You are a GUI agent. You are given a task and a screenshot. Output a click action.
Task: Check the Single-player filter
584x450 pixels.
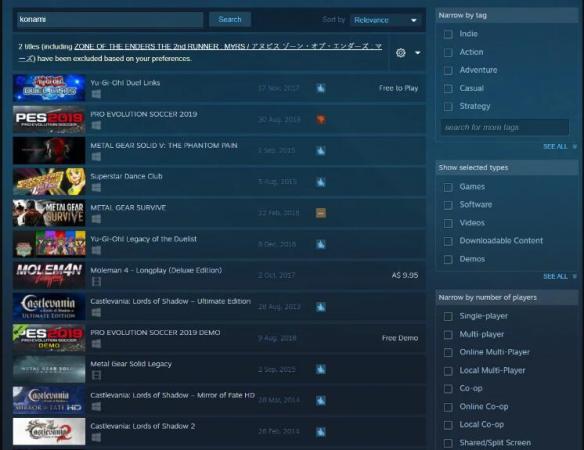click(x=448, y=317)
